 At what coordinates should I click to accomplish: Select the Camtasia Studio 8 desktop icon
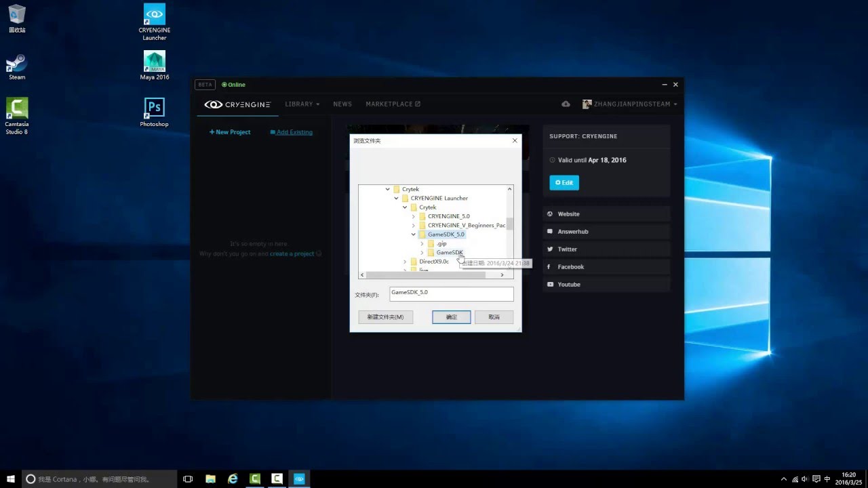coord(17,116)
